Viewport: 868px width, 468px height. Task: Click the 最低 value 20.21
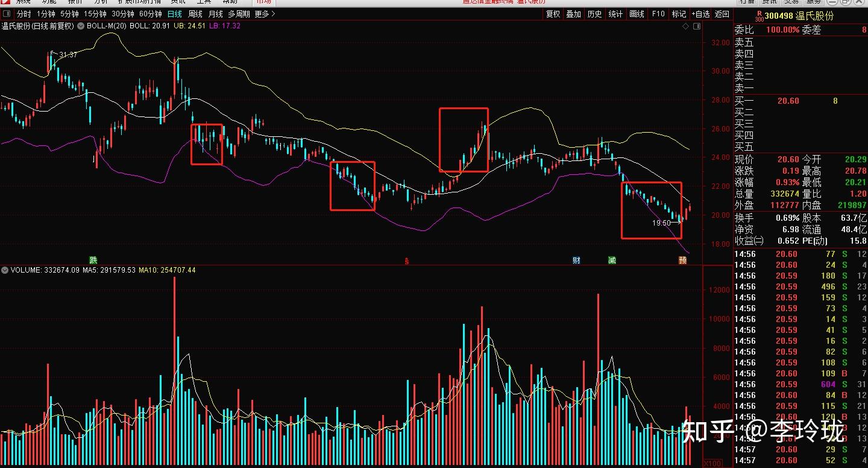coord(855,182)
